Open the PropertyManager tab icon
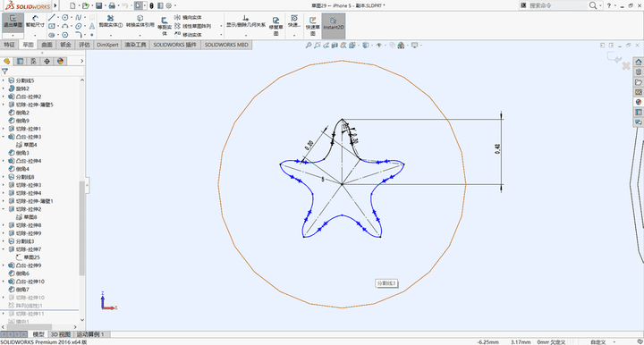This screenshot has width=644, height=345. (20, 61)
